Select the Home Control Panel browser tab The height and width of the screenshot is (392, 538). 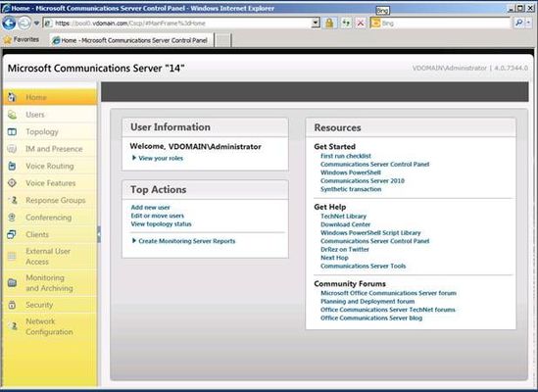pos(131,40)
